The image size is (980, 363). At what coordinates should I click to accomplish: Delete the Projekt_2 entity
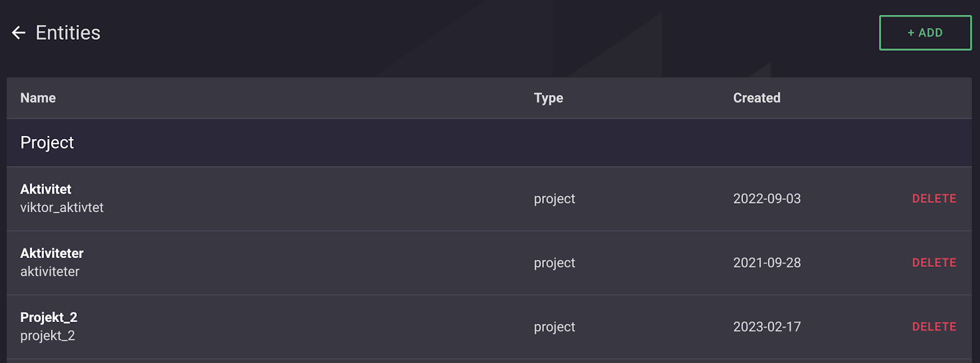(x=933, y=326)
